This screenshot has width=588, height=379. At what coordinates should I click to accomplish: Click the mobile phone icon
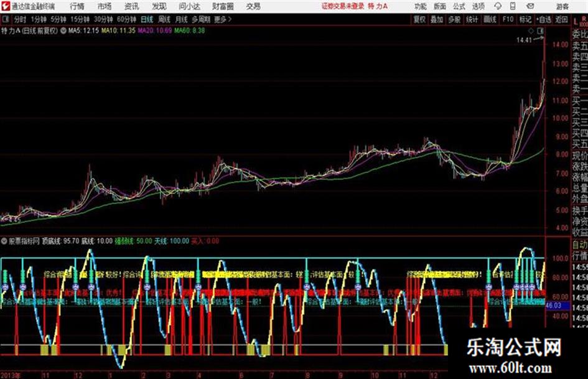513,6
